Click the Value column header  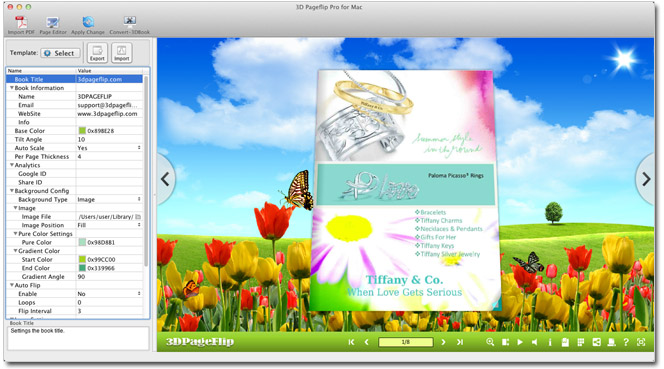click(x=109, y=71)
